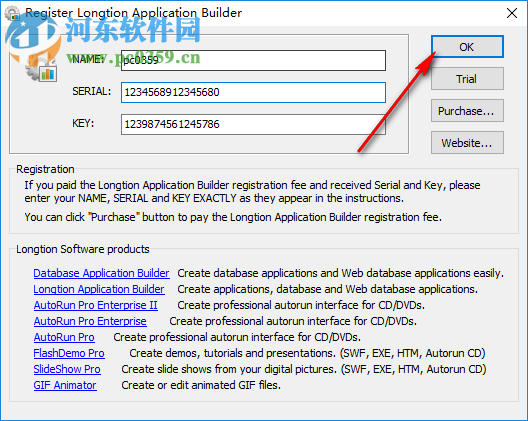Close the Register dialog window
This screenshot has width=528, height=421.
(x=512, y=13)
